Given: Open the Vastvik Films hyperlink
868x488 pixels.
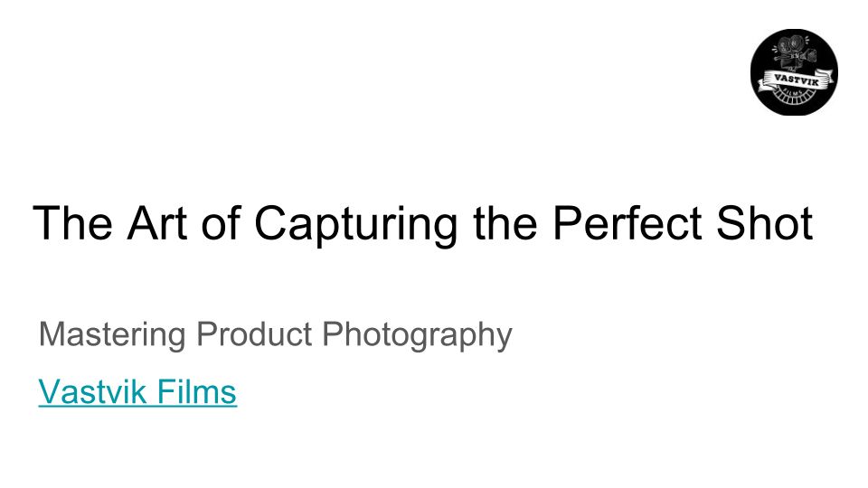Looking at the screenshot, I should click(137, 392).
